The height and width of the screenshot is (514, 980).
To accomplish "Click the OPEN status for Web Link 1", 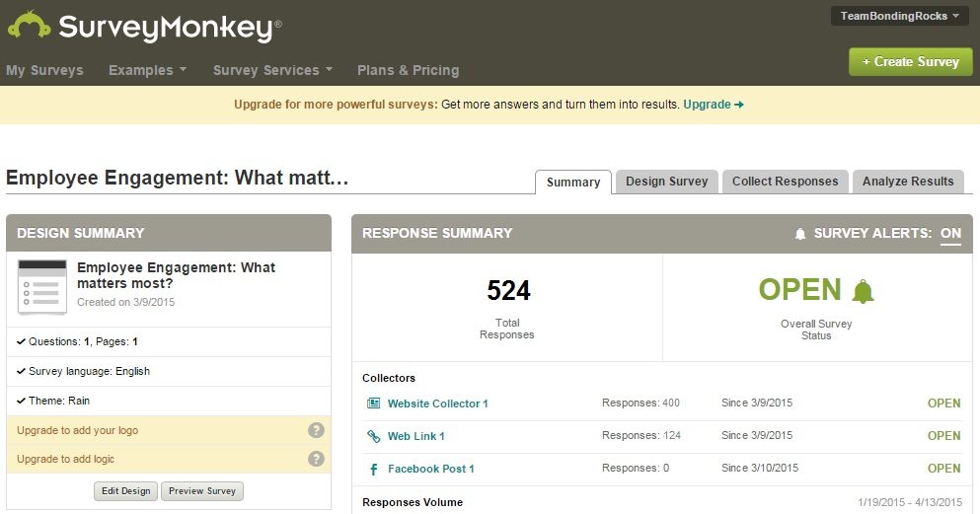I will click(x=943, y=436).
